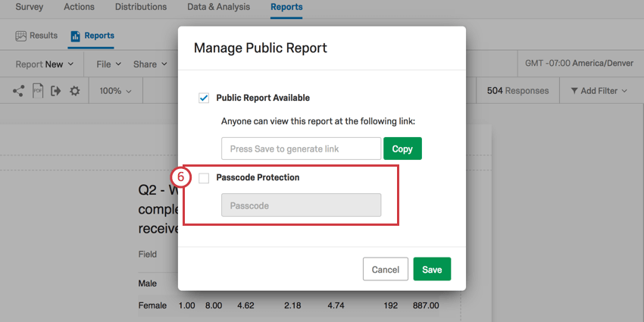Expand the Share dropdown menu

coord(149,64)
